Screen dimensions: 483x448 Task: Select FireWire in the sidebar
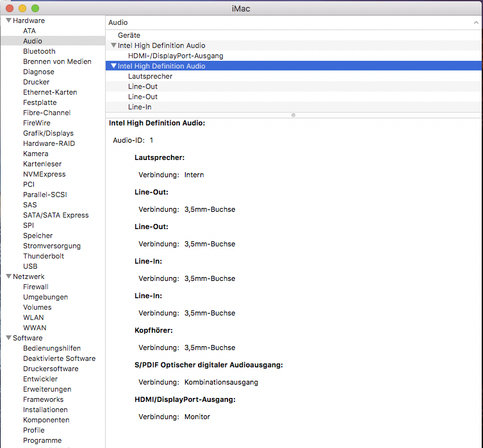coord(37,123)
